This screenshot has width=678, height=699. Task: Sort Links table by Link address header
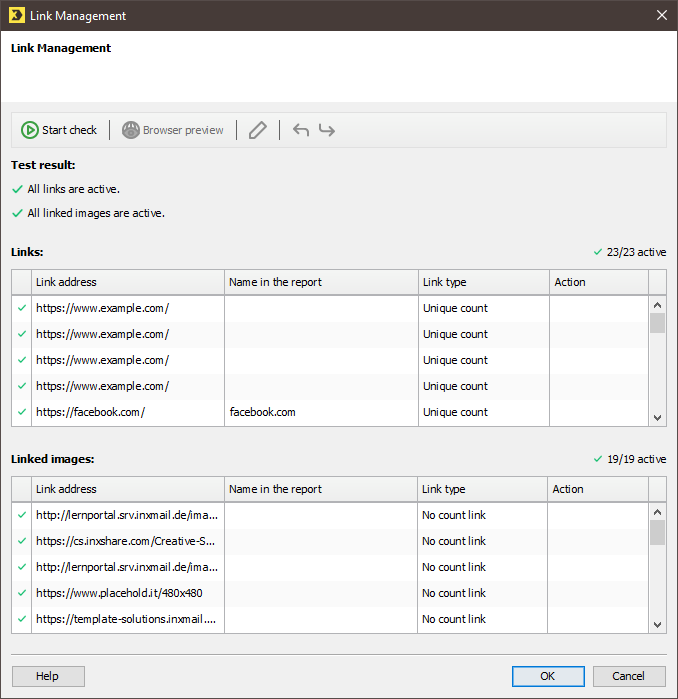click(x=127, y=282)
